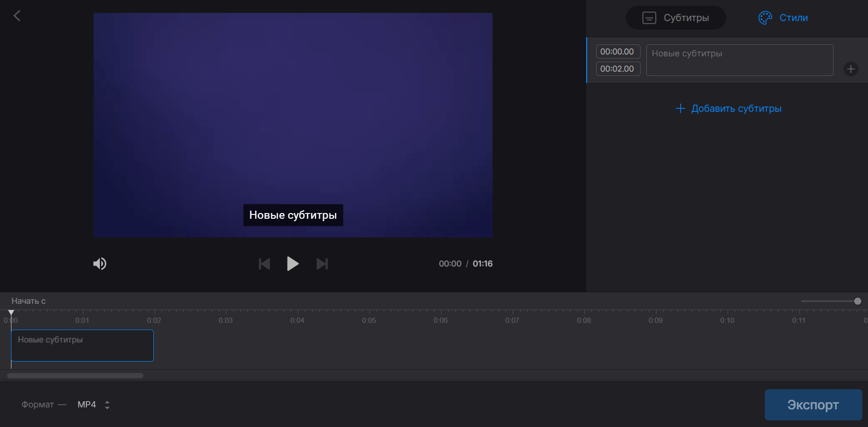Click the 0:10 mark on the ruler
Viewport: 868px width, 427px height.
click(x=727, y=320)
